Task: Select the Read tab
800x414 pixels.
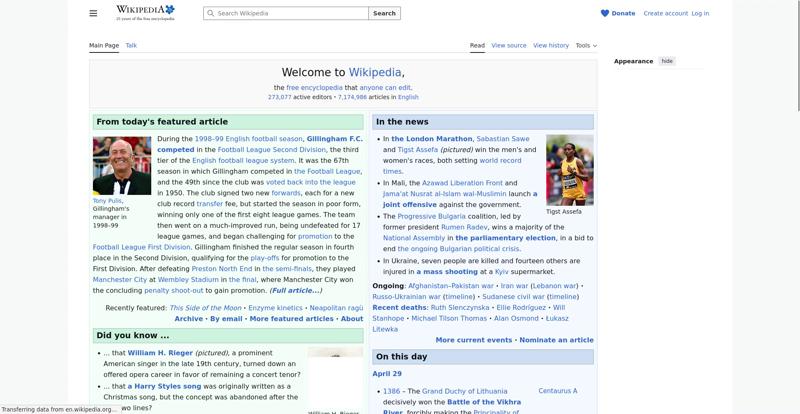Action: click(x=477, y=45)
